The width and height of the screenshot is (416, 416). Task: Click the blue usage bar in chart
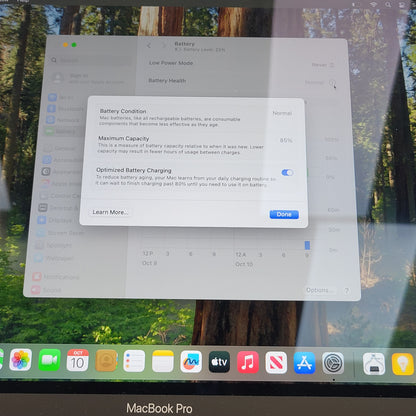307,245
